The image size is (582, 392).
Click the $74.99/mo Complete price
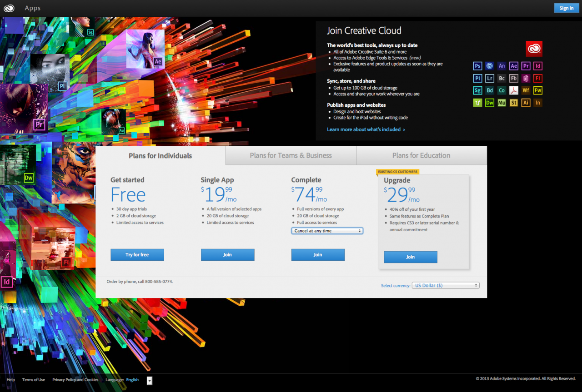point(309,194)
